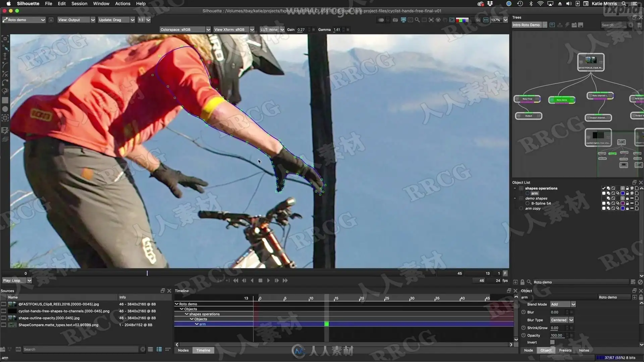Select the Reshape arrow tool
644x362 pixels.
click(x=5, y=48)
